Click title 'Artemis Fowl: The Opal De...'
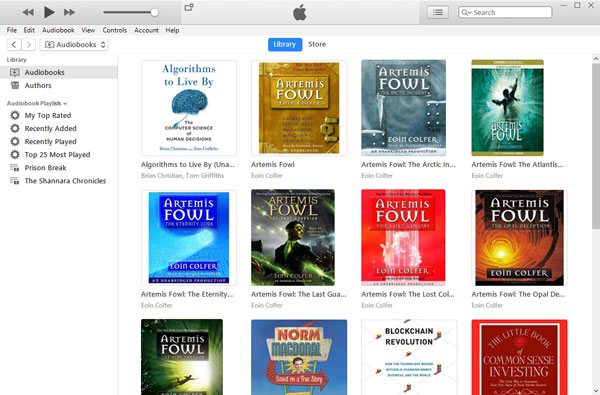This screenshot has height=395, width=600. pyautogui.click(x=518, y=294)
